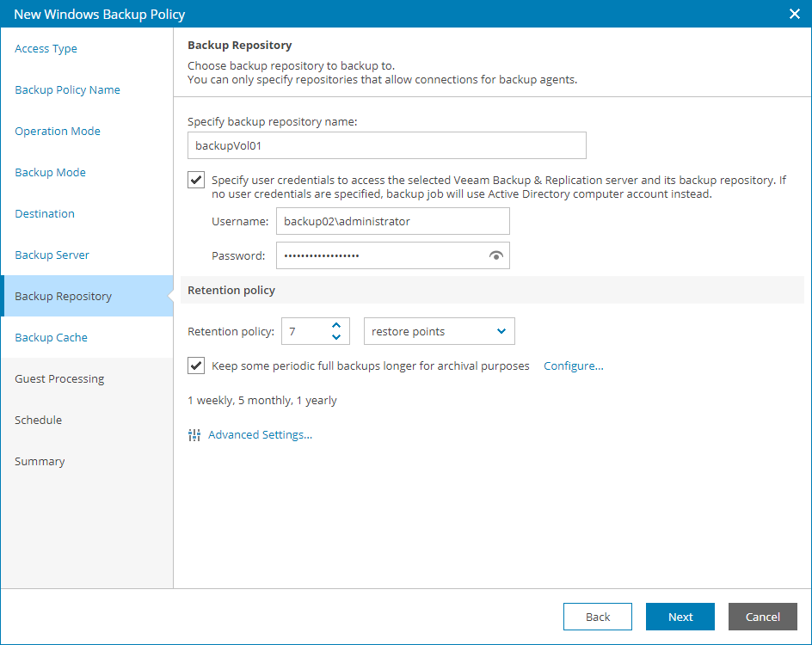Image resolution: width=812 pixels, height=645 pixels.
Task: Reveal the password using the eye icon
Action: coord(496,255)
